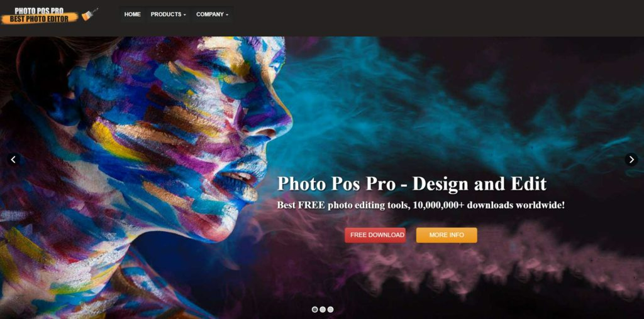Click the paintbrush icon beside the logo
Screen dimensions: 644x319
[89, 14]
